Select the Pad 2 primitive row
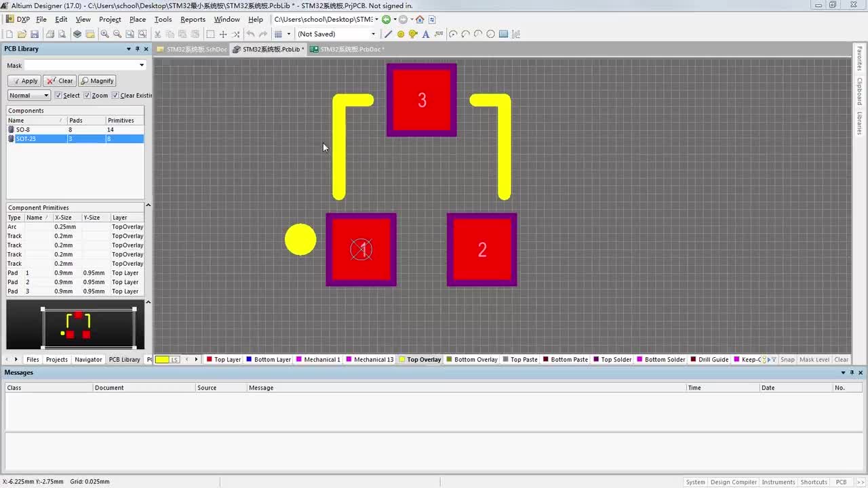The width and height of the screenshot is (868, 488). coord(75,282)
